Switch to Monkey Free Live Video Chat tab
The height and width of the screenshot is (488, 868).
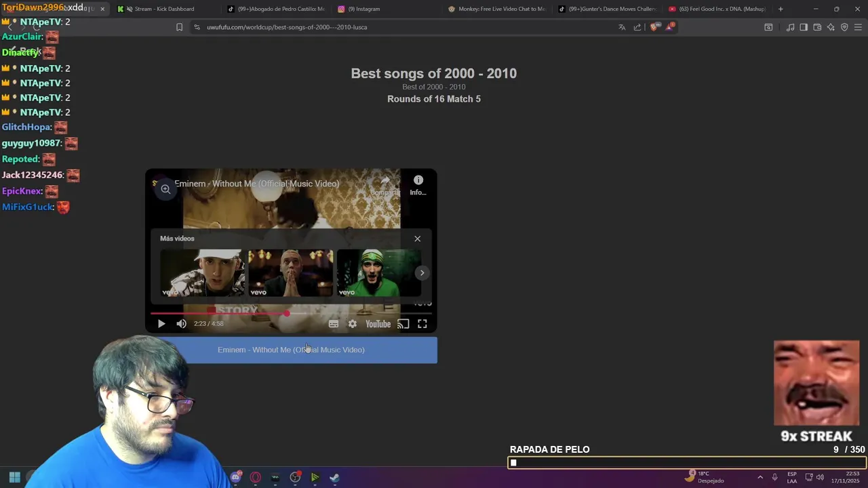498,9
